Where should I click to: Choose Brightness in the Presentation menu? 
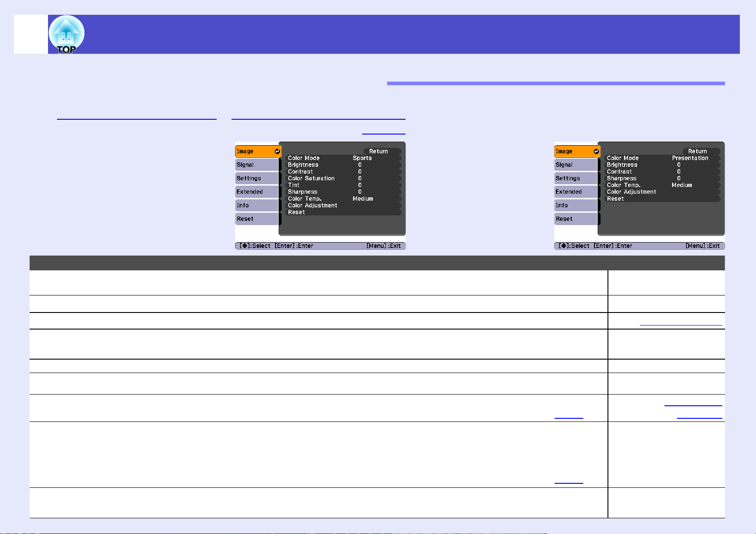(662, 165)
